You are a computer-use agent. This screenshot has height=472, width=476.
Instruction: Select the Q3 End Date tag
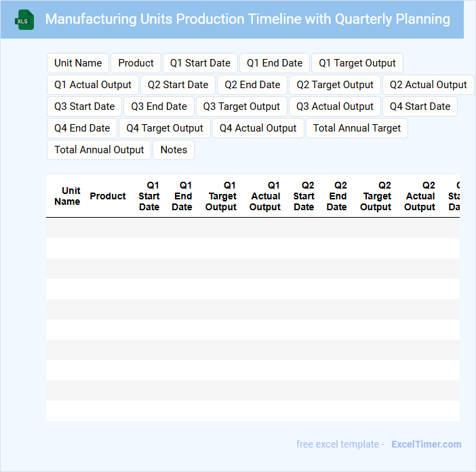(159, 106)
